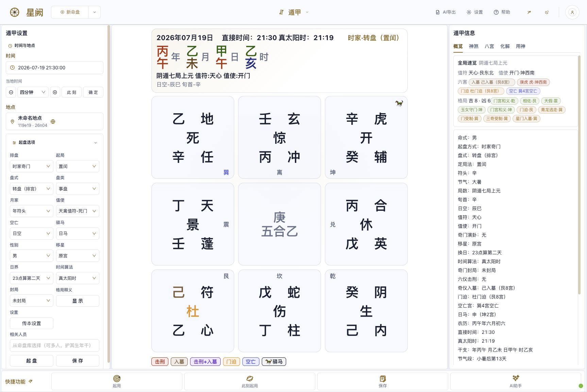Click the 确定 button

tap(93, 92)
